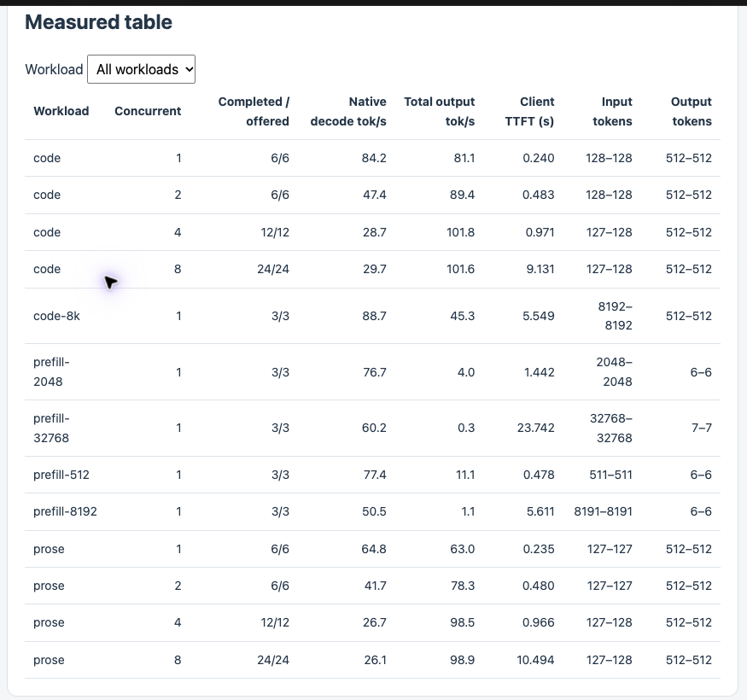Image resolution: width=747 pixels, height=700 pixels.
Task: Select native decode value 88.7
Action: tap(374, 316)
